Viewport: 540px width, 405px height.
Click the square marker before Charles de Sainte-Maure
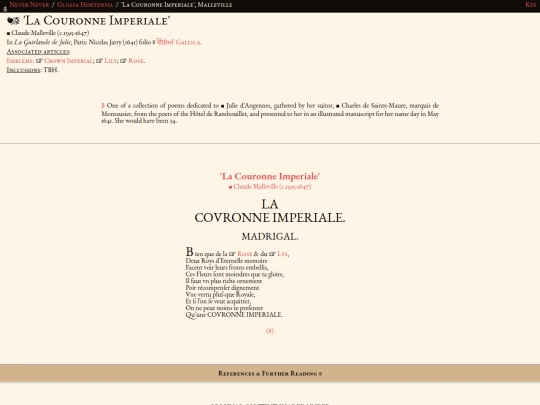[x=338, y=106]
